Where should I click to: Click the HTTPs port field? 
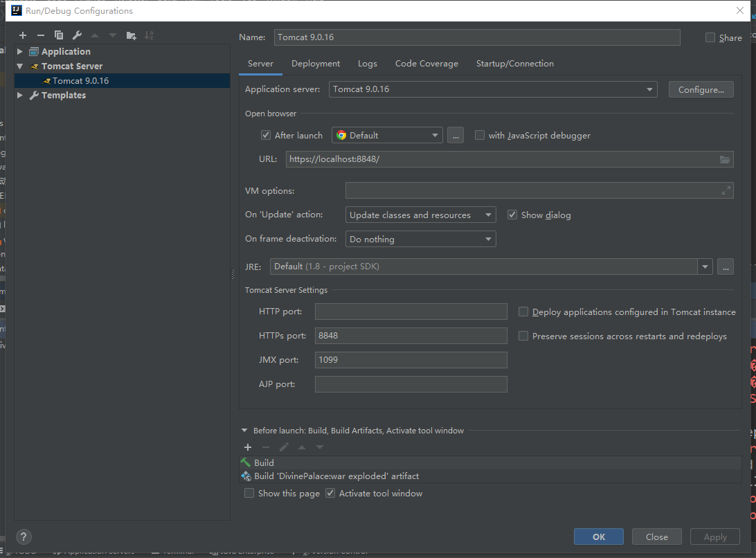point(411,336)
